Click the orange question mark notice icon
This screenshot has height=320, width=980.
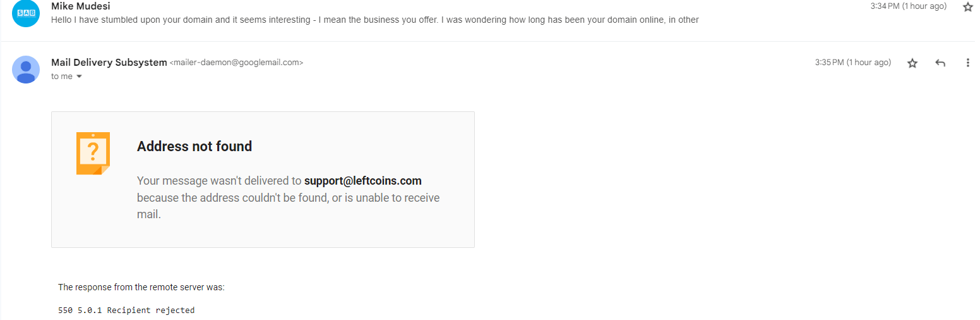93,153
